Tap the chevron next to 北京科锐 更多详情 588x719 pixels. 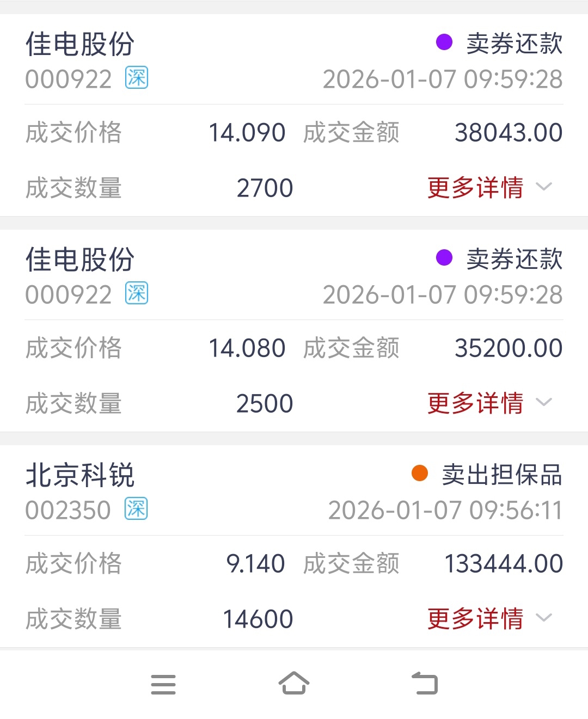tap(544, 618)
